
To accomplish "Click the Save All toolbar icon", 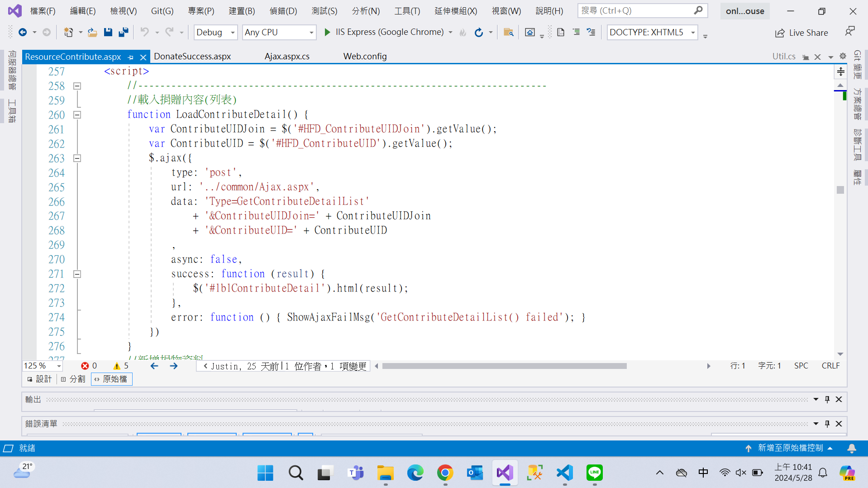I will pos(123,32).
